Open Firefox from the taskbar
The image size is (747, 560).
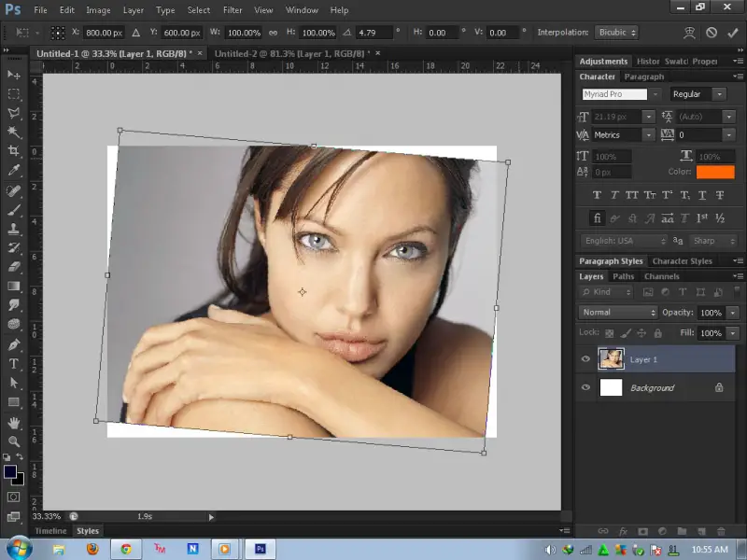click(x=92, y=549)
